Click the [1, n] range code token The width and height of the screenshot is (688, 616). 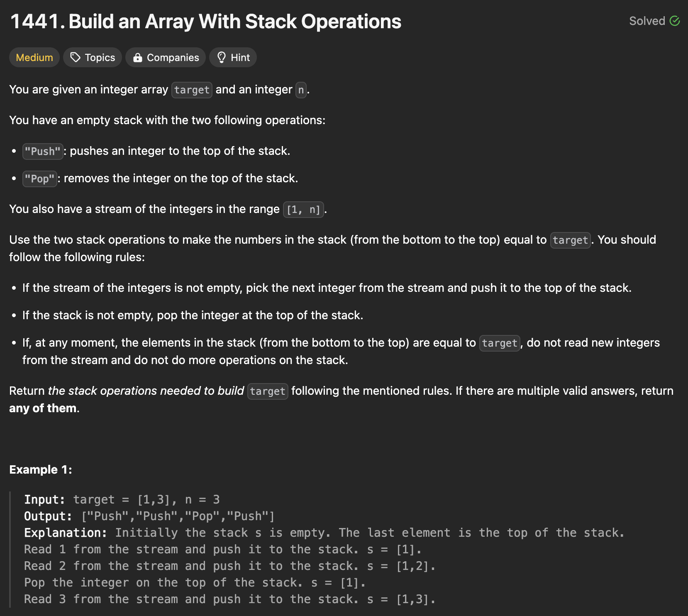[303, 209]
